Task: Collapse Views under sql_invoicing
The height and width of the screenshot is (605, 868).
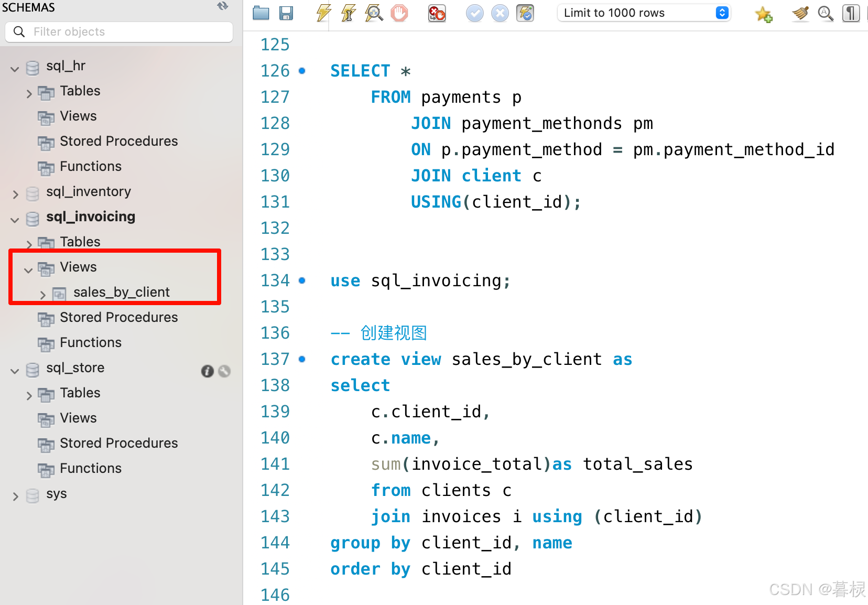Action: pyautogui.click(x=28, y=270)
